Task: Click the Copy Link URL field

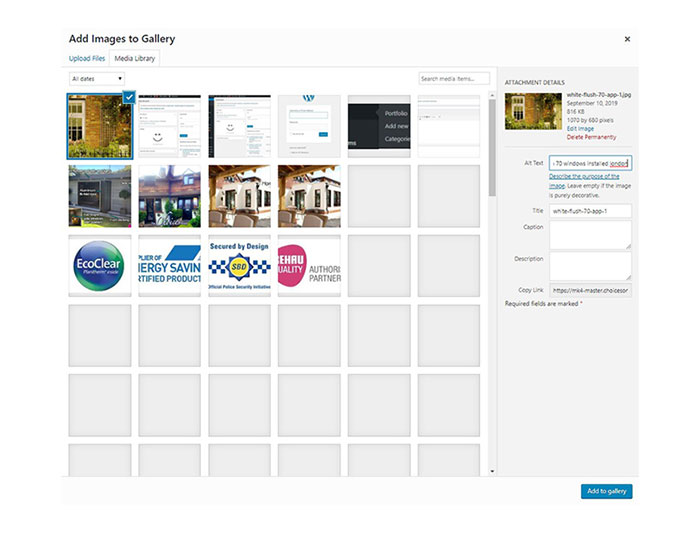Action: coord(590,290)
